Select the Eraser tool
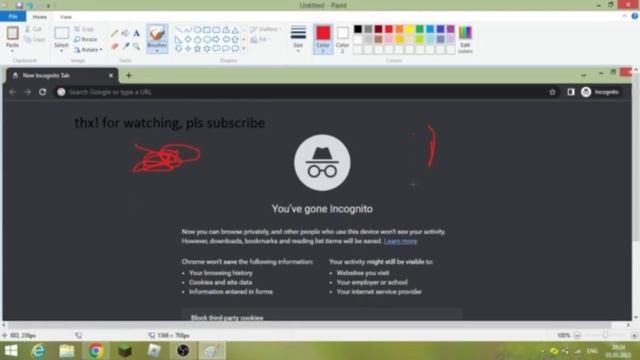 pos(115,46)
